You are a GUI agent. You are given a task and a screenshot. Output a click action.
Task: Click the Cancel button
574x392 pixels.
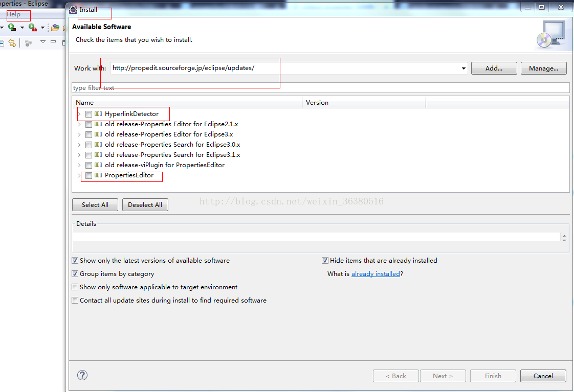(x=543, y=376)
